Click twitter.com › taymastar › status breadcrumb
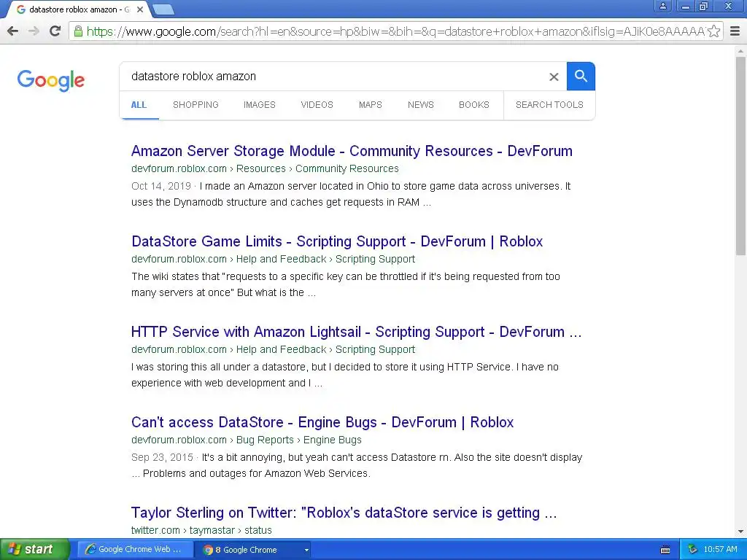Image resolution: width=747 pixels, height=560 pixels. coord(201,530)
